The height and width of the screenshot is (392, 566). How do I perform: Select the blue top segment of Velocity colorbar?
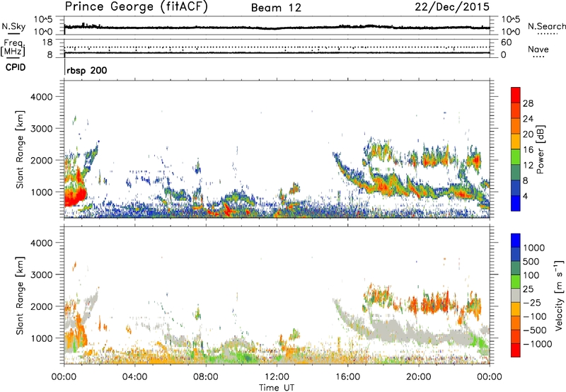[516, 241]
